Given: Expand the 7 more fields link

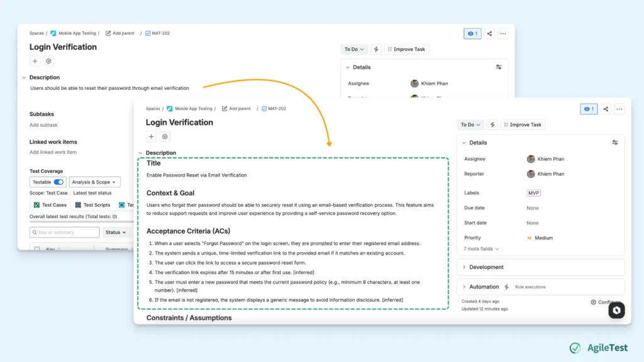Looking at the screenshot, I should pos(481,249).
